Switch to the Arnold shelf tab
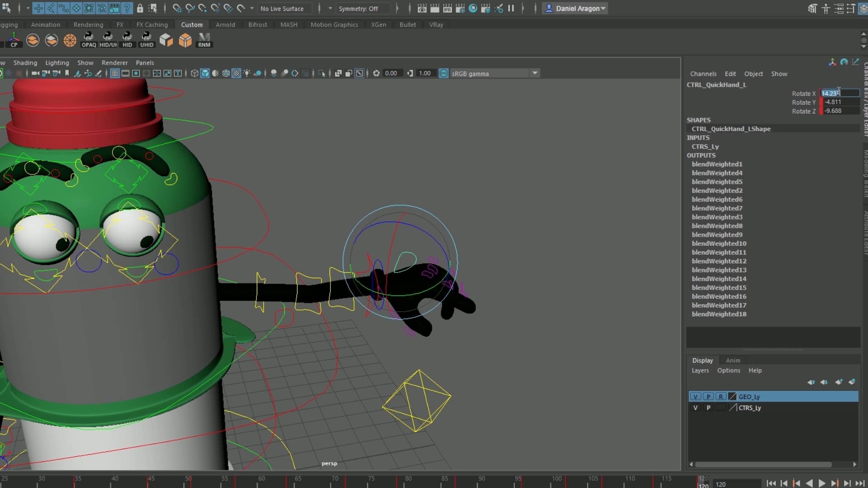 225,24
